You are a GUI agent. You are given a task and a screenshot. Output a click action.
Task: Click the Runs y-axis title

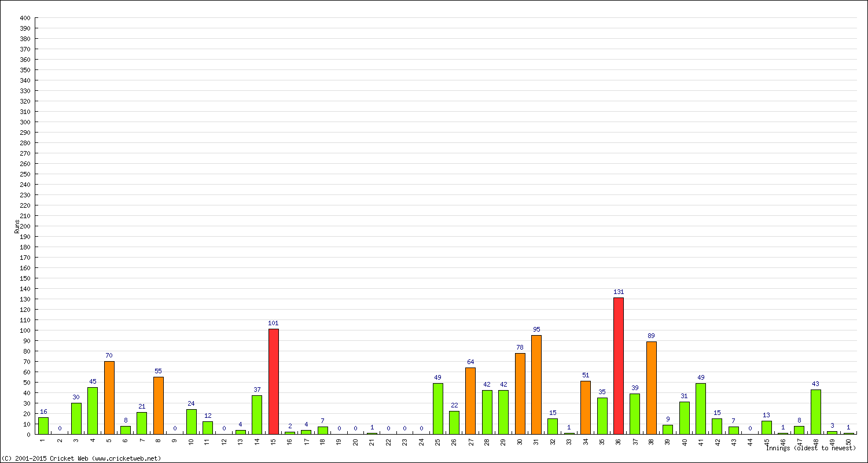coord(17,226)
